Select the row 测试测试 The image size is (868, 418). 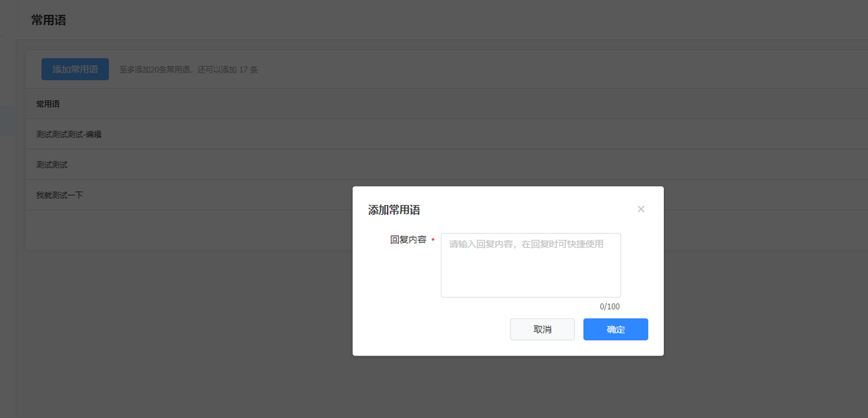pos(447,165)
